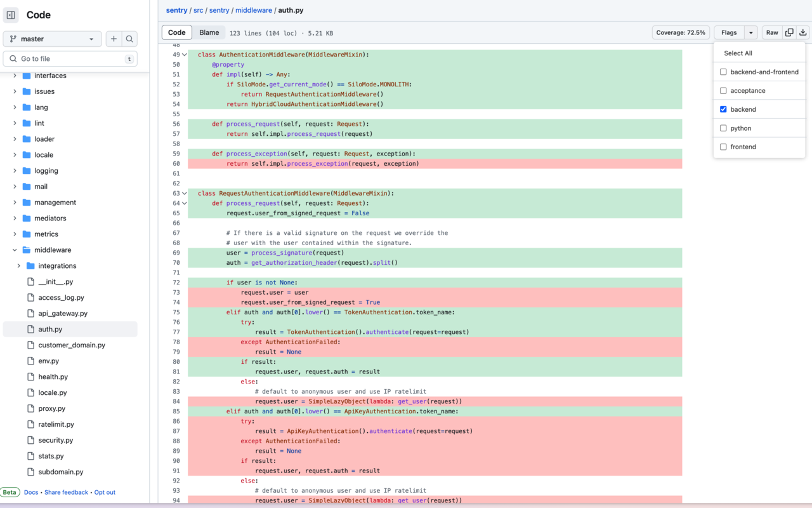Switch to the Blame tab

[209, 32]
